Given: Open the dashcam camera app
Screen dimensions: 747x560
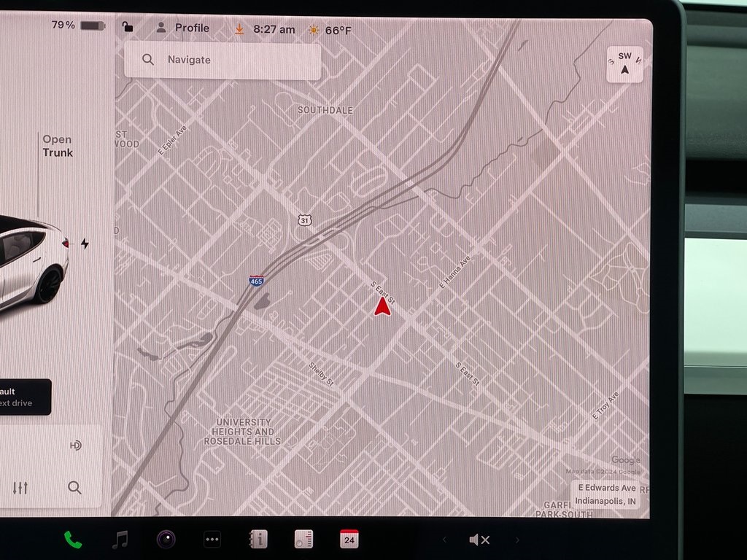Looking at the screenshot, I should pos(166,540).
